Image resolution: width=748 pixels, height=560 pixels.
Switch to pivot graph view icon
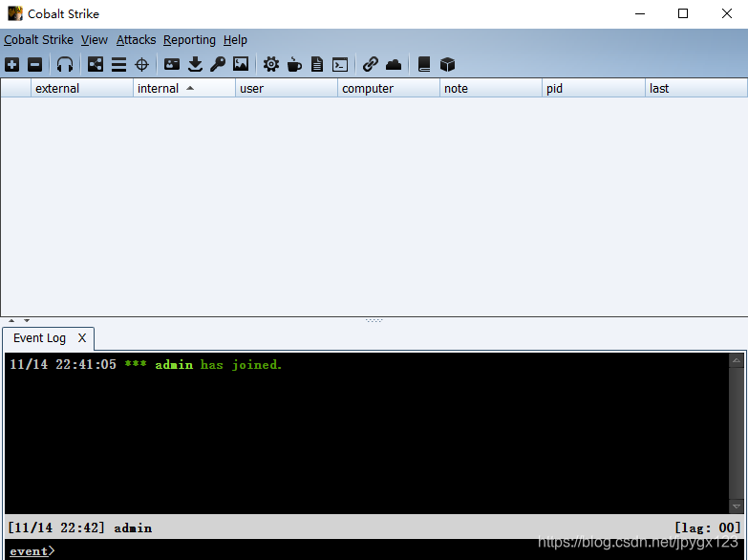point(96,64)
